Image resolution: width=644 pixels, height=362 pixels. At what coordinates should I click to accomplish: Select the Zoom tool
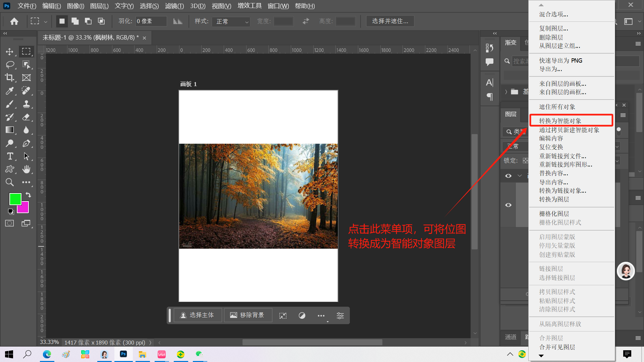9,182
